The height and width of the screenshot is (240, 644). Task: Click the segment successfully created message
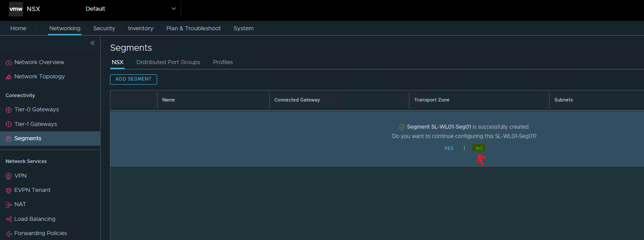468,127
